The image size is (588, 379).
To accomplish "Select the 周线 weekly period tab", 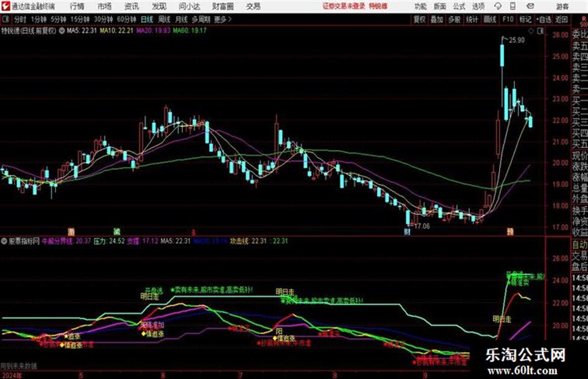I will point(164,19).
